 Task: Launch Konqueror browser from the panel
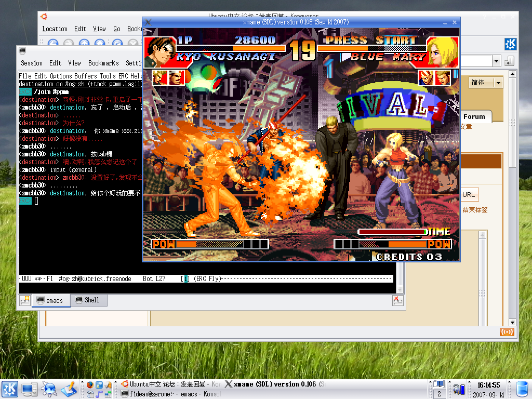coord(49,389)
